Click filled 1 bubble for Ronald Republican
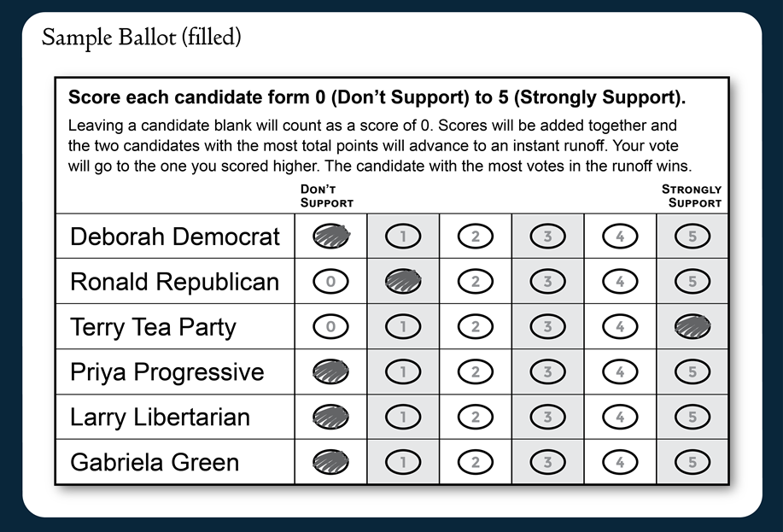783x532 pixels. point(403,281)
